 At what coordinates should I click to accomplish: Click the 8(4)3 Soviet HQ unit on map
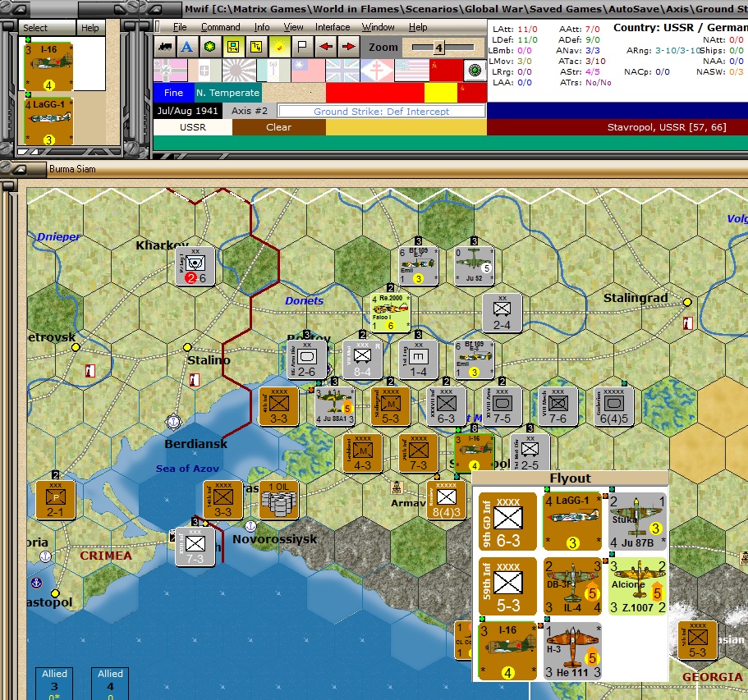pyautogui.click(x=446, y=500)
